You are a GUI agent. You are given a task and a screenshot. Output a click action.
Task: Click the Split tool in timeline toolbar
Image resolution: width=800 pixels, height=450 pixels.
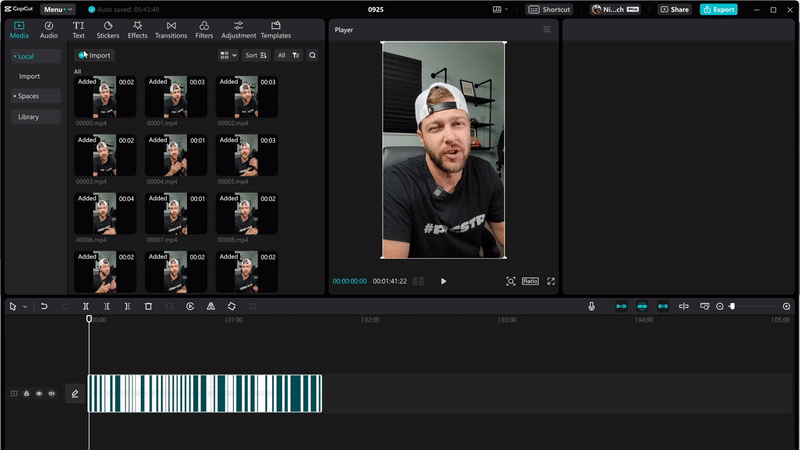coord(86,306)
